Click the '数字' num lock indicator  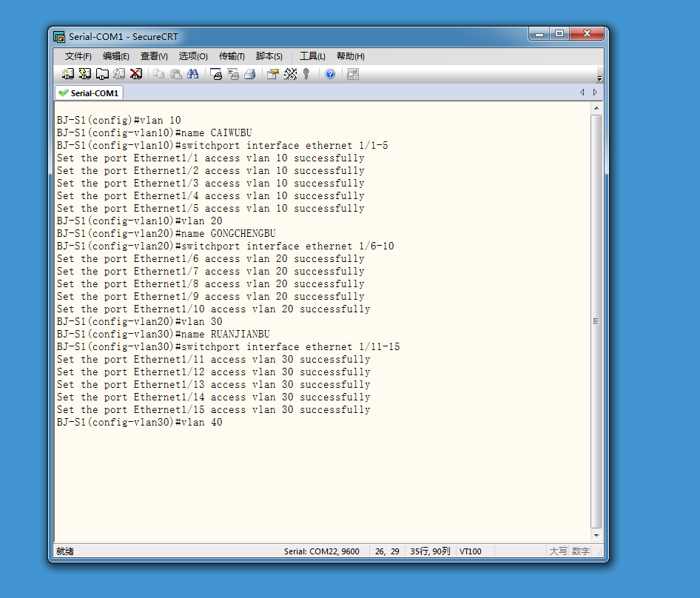(x=580, y=551)
